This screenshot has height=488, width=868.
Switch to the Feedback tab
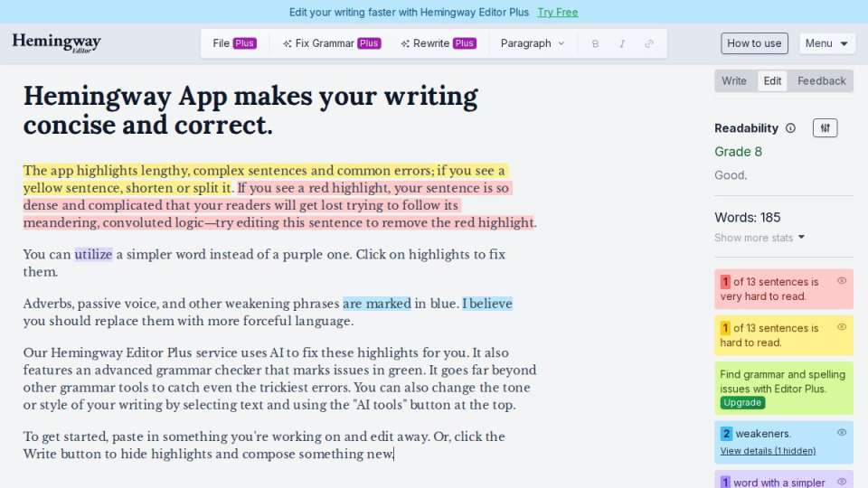[822, 80]
